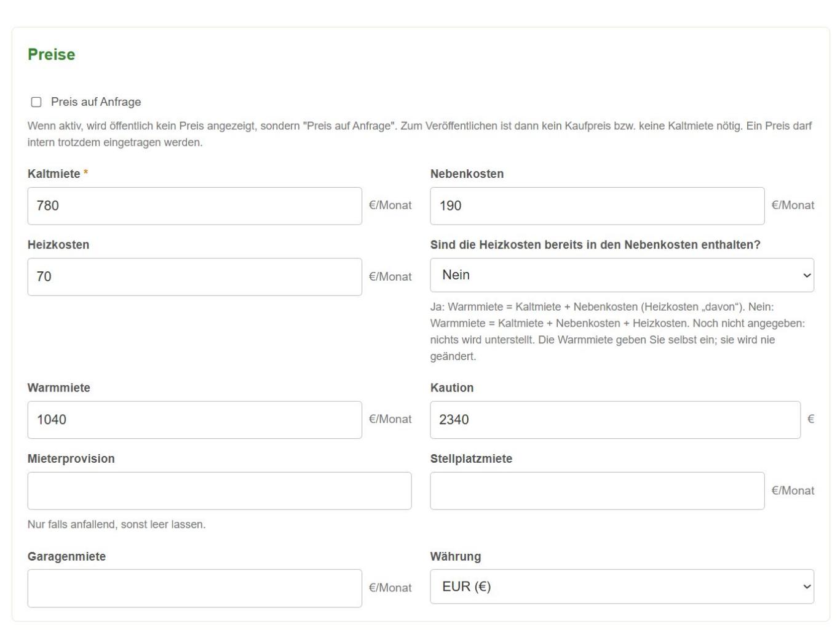Click the €/Monat unit beside Kaltmiete
The image size is (840, 640).
click(390, 206)
